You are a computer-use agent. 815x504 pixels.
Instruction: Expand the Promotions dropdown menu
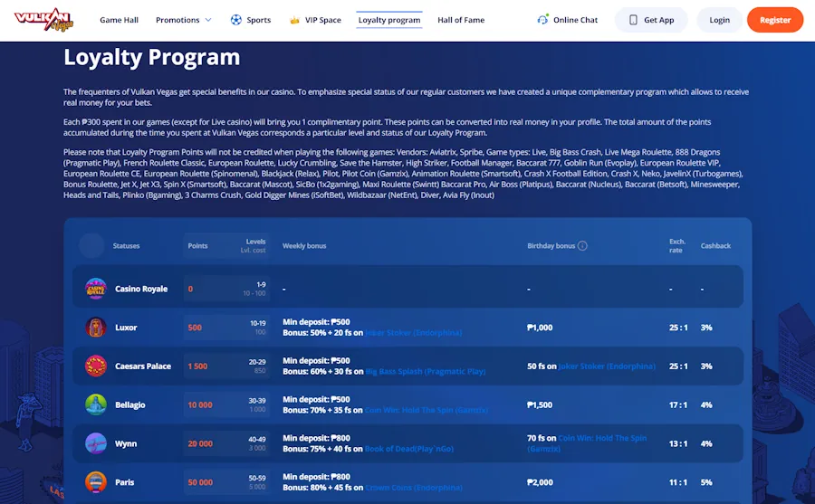point(183,20)
